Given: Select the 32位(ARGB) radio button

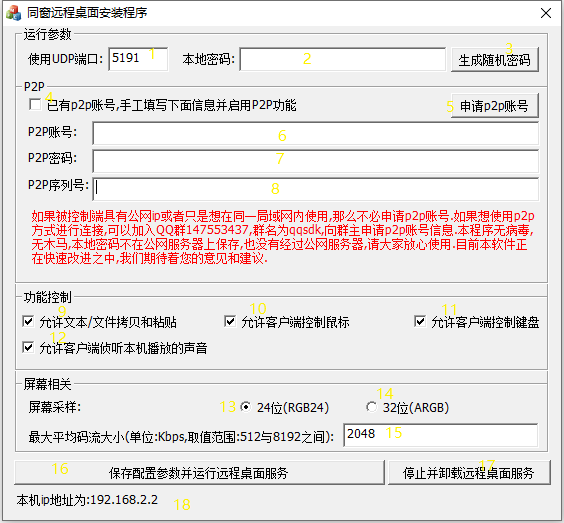Looking at the screenshot, I should 372,407.
